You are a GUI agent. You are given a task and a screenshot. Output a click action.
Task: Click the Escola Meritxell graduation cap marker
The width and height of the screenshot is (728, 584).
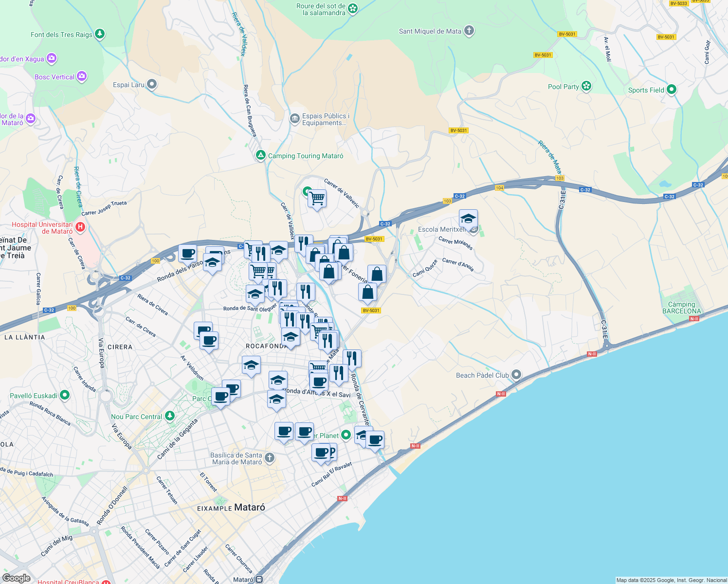(x=468, y=219)
